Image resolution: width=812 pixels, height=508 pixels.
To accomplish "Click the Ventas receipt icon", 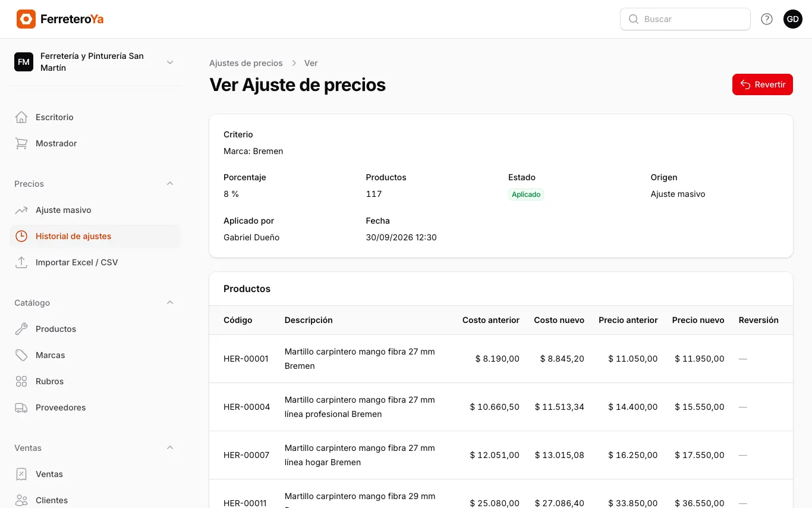I will [x=21, y=474].
